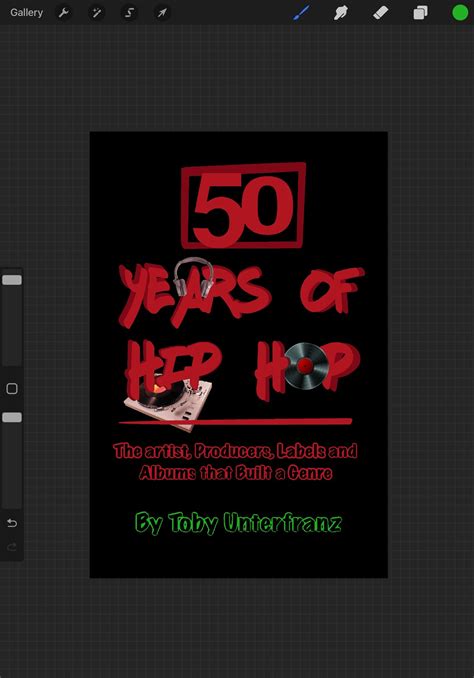
Task: Open the Layers panel
Action: [x=420, y=13]
